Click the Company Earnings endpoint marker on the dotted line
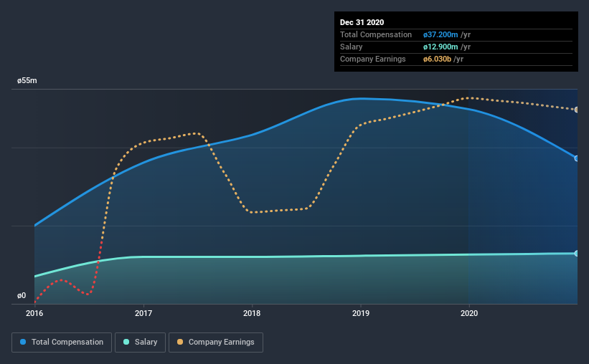This screenshot has height=364, width=589. (x=577, y=110)
